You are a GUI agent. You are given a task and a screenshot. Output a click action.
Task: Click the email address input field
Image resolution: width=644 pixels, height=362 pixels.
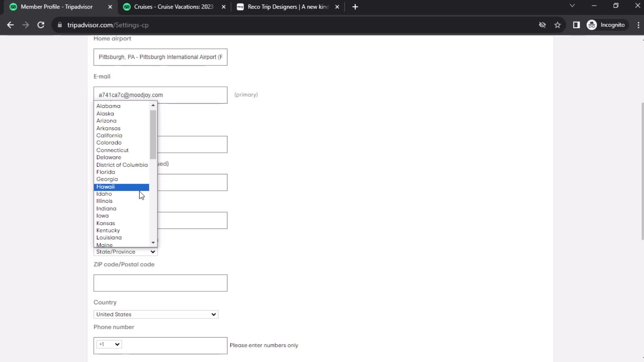[x=161, y=95]
